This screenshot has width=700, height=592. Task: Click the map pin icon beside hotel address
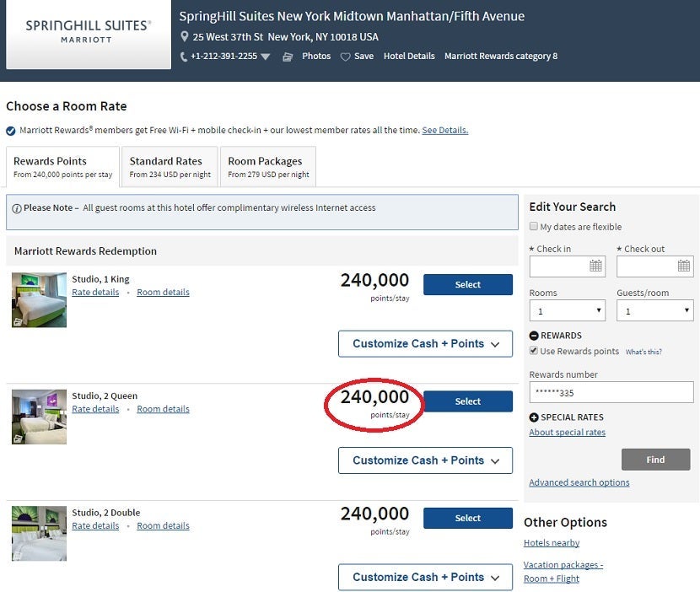(184, 36)
